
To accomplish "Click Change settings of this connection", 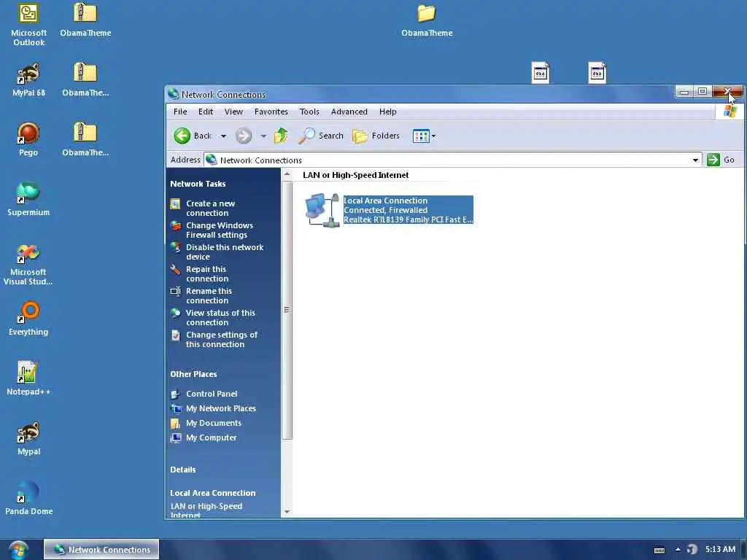I will tap(222, 340).
